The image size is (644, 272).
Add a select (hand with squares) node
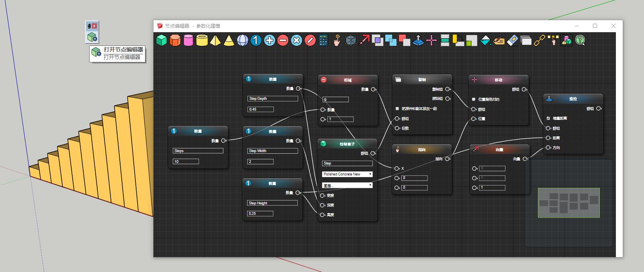click(553, 40)
